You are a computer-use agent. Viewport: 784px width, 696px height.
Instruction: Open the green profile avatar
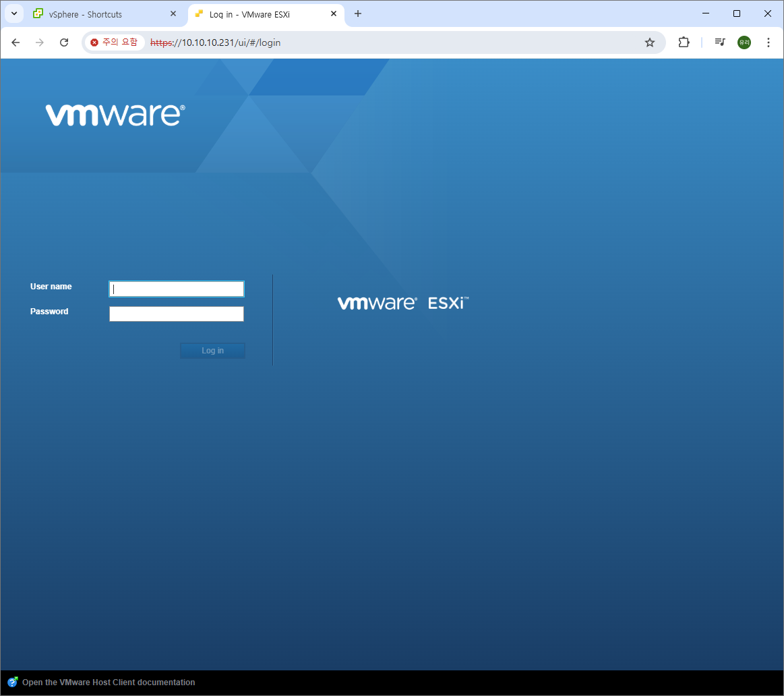pos(744,42)
